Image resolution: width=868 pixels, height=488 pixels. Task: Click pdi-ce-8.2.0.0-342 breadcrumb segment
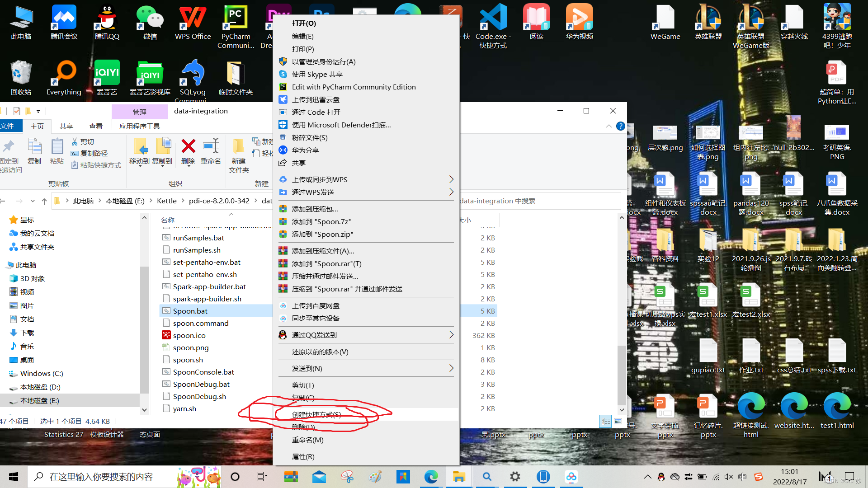pos(219,201)
